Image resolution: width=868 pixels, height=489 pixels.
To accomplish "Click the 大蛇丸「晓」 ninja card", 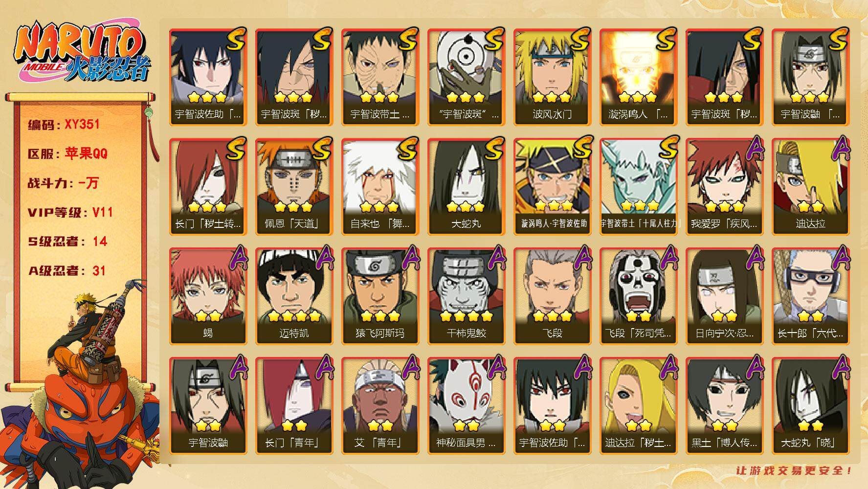I will (810, 405).
